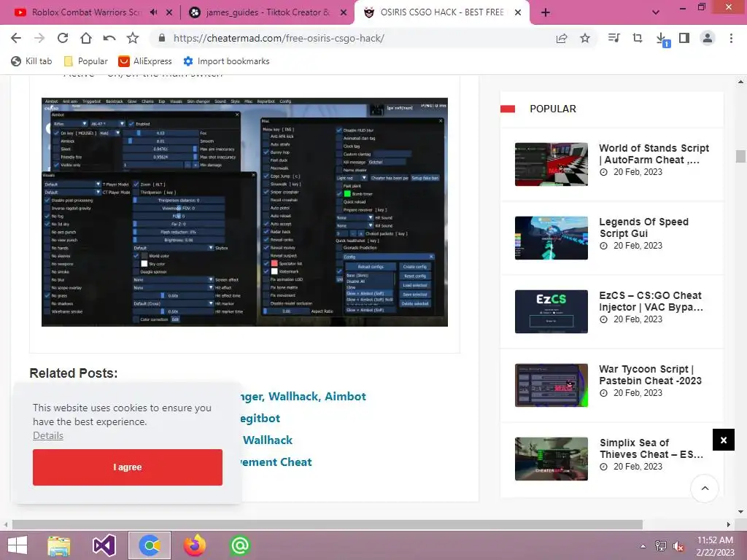The image size is (747, 560).
Task: Open the user profile avatar menu
Action: point(708,38)
